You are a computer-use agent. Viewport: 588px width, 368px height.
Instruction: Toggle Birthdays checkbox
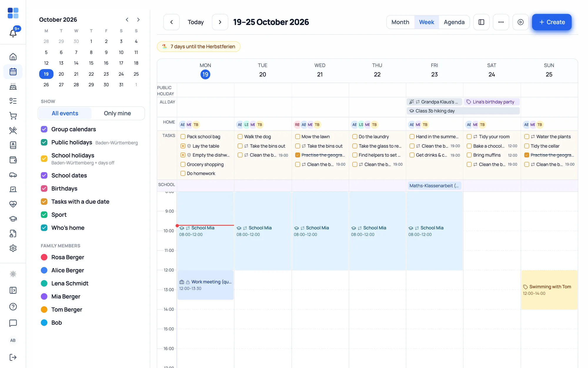coord(44,188)
